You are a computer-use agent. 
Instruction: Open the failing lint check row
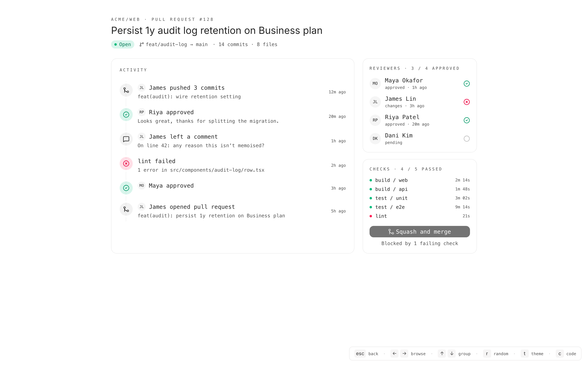click(x=419, y=216)
